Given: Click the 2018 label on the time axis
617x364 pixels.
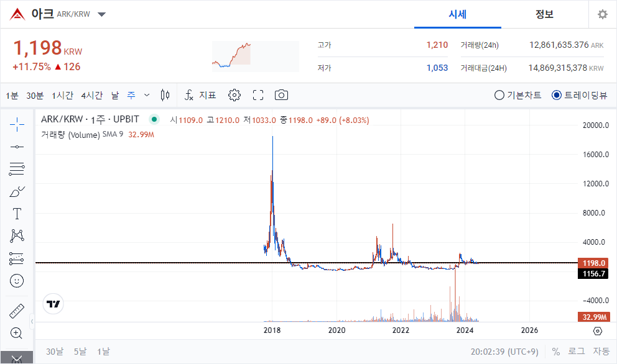Looking at the screenshot, I should click(272, 330).
